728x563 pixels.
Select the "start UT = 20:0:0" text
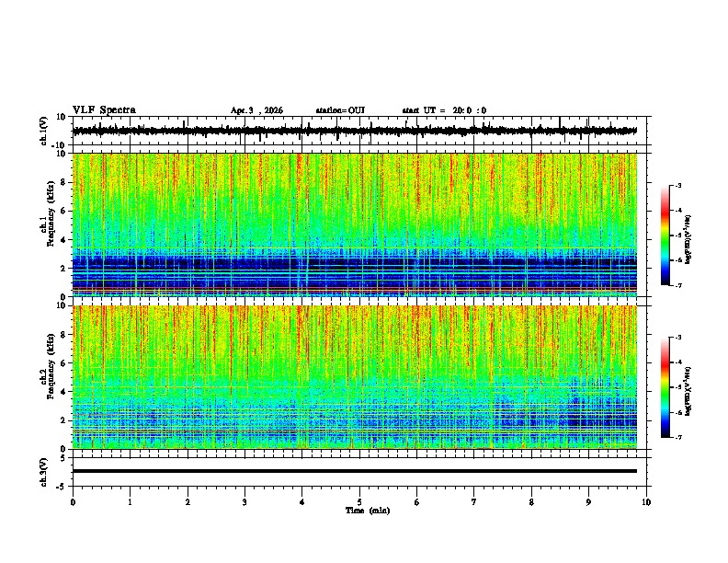click(x=444, y=110)
